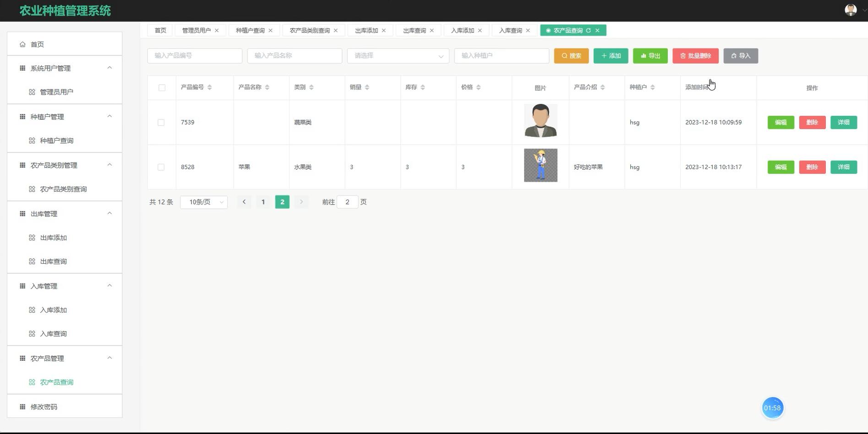
Task: Open the user avatar menu at top right
Action: pos(851,10)
